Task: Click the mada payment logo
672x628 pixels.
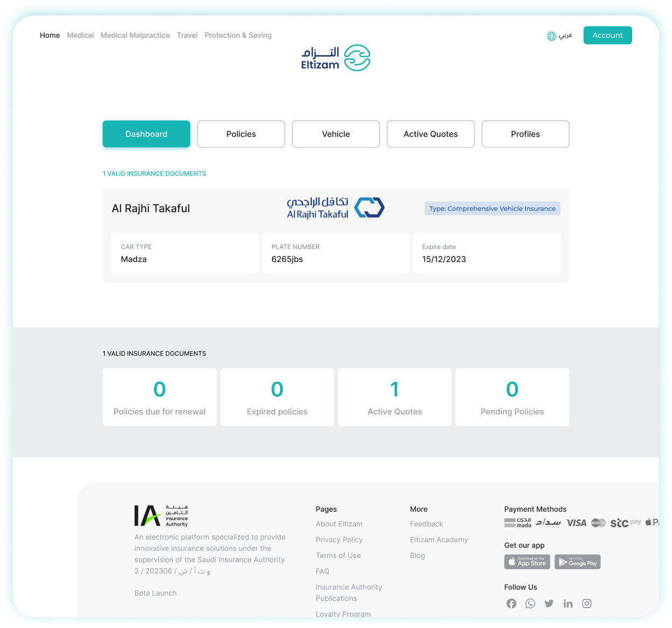Action: (518, 522)
